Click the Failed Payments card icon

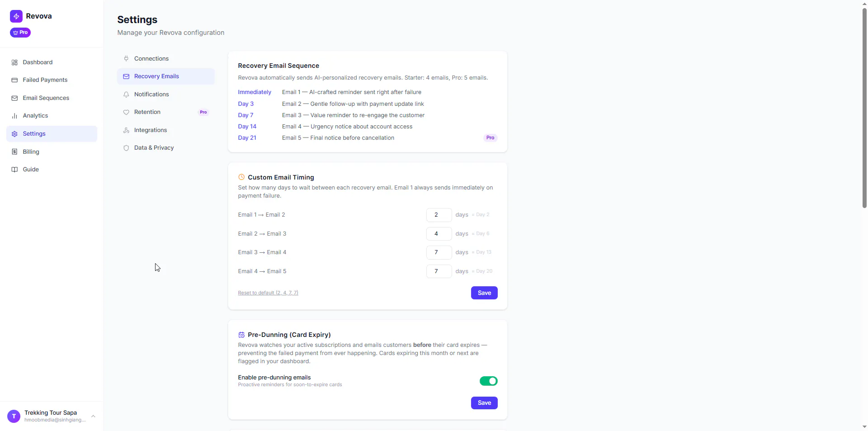(x=14, y=80)
